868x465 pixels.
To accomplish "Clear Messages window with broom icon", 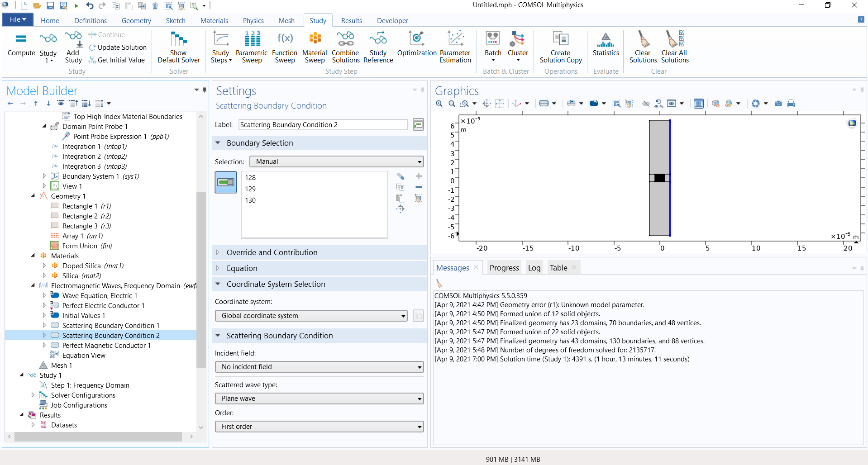I will (x=439, y=284).
